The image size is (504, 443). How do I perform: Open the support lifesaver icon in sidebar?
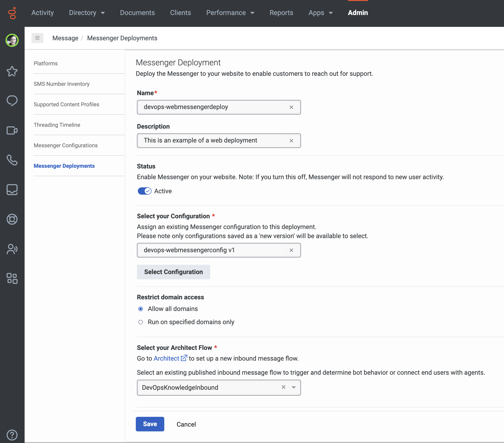click(12, 219)
